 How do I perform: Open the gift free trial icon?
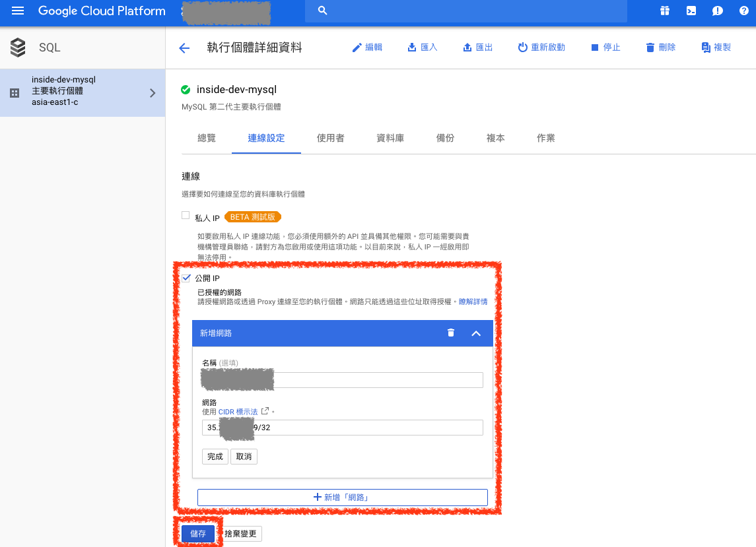click(x=664, y=11)
